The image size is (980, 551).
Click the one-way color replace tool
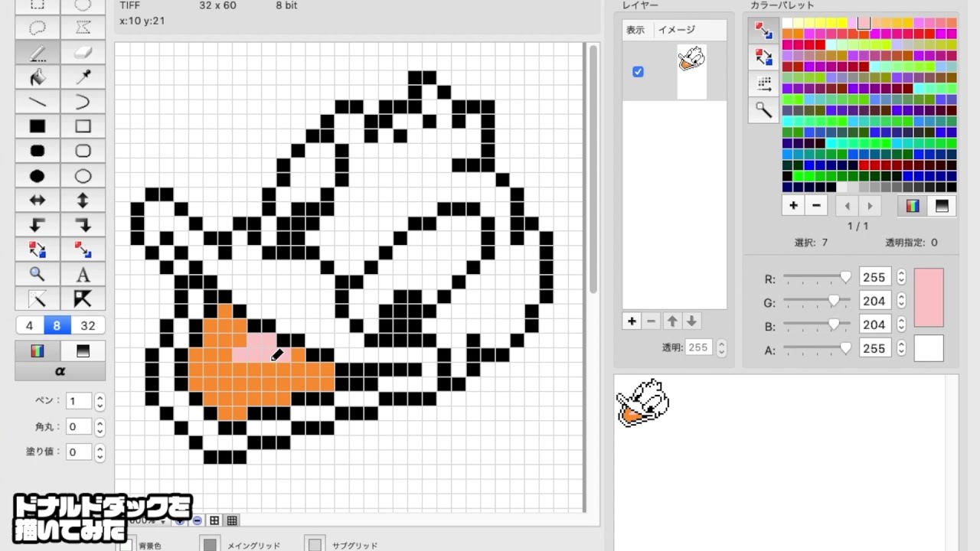83,249
